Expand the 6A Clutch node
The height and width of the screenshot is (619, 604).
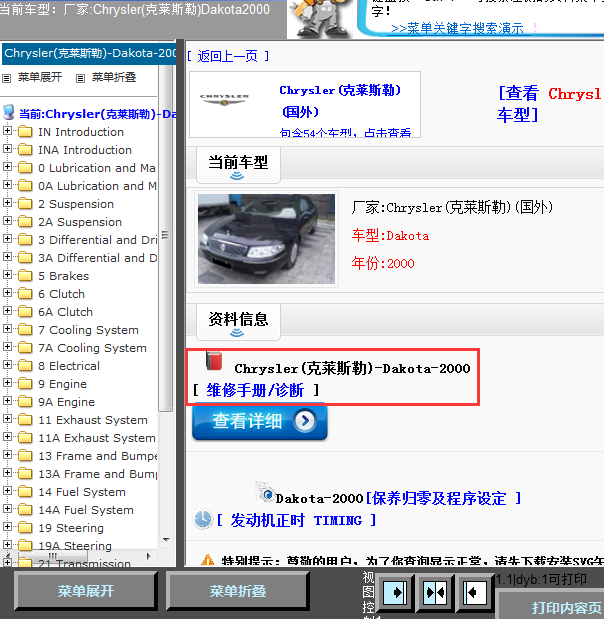[7, 311]
